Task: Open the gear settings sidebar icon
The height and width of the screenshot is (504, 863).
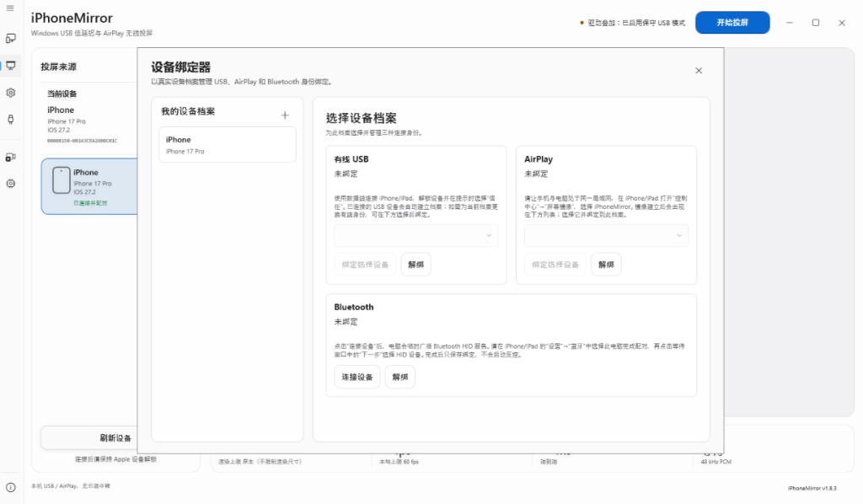Action: click(10, 93)
